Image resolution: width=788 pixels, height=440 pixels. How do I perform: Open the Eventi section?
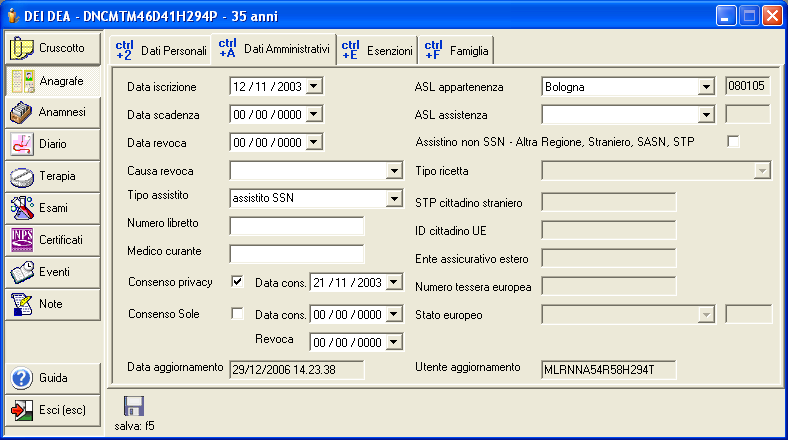[52, 273]
